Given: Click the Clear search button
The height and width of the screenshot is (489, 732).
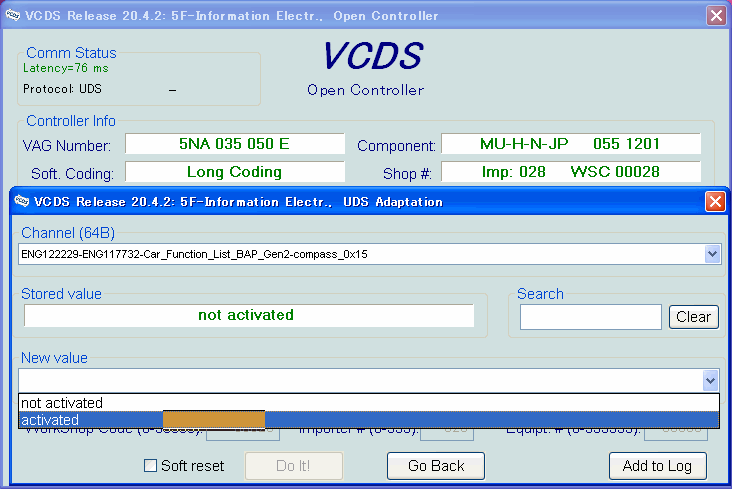Looking at the screenshot, I should tap(693, 317).
